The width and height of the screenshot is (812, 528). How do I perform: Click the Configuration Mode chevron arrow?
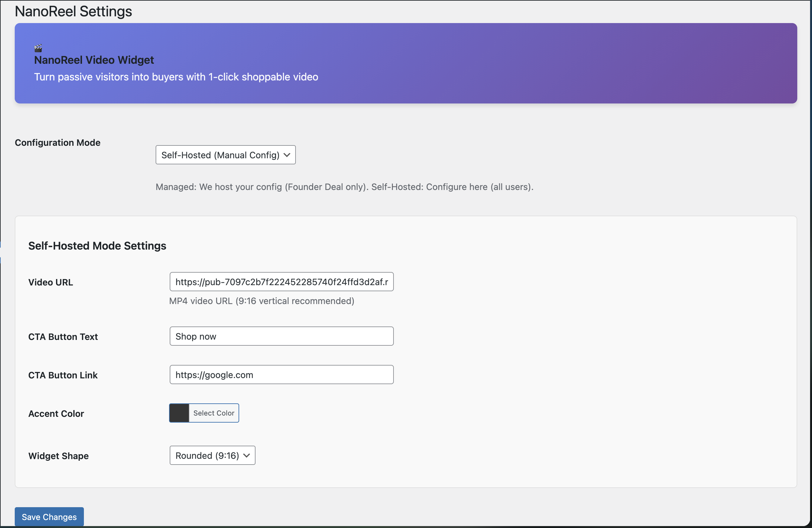pyautogui.click(x=287, y=155)
